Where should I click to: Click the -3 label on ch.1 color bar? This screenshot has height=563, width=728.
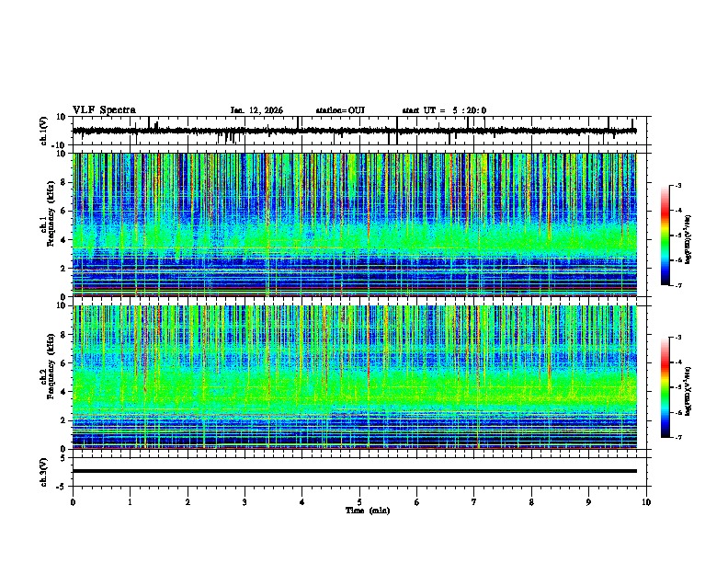pos(678,186)
